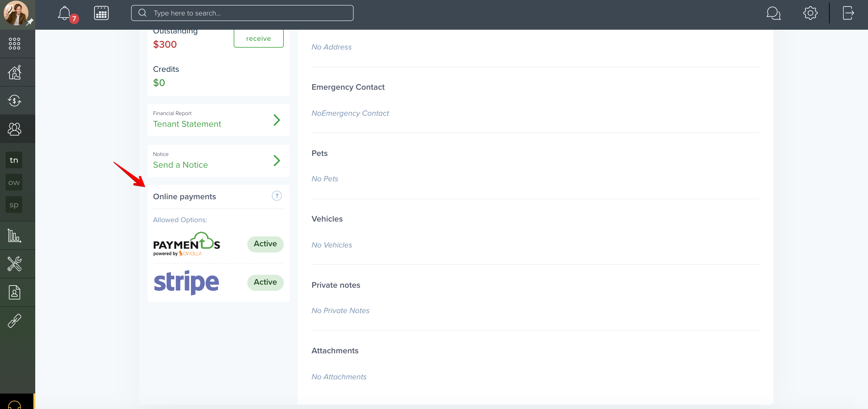Image resolution: width=868 pixels, height=409 pixels.
Task: Open the maintenance tools icon in sidebar
Action: point(15,264)
